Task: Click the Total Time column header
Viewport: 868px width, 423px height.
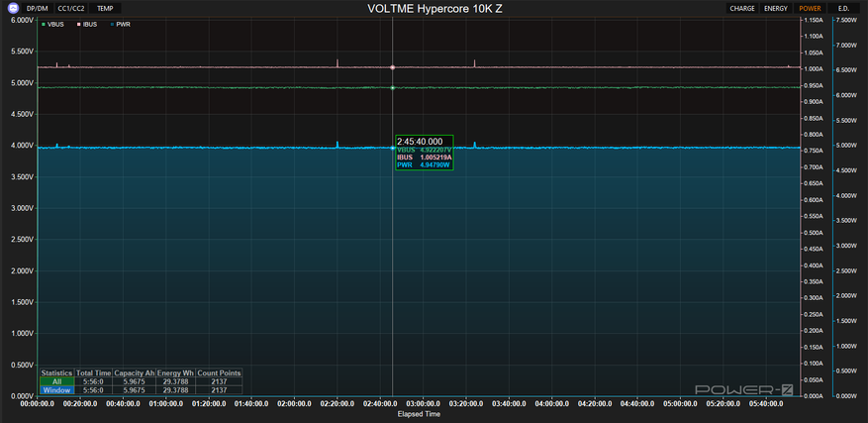Action: [x=94, y=373]
